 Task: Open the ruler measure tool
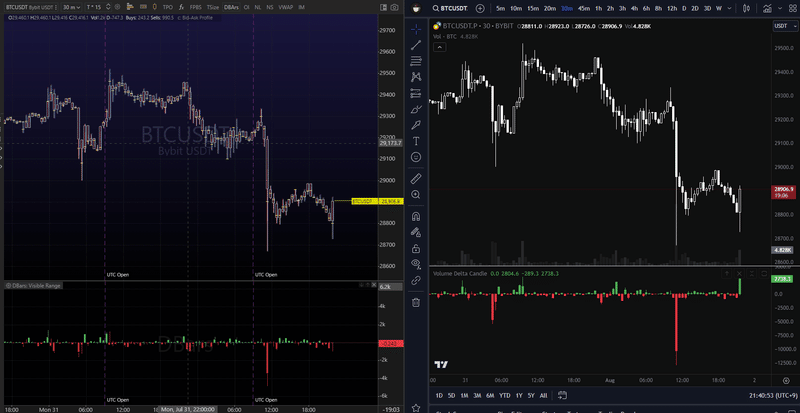click(x=416, y=178)
